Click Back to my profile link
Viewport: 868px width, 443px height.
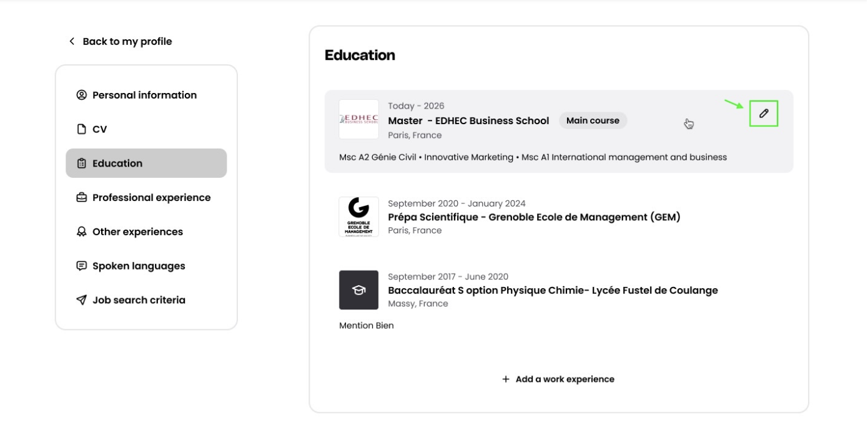click(127, 41)
